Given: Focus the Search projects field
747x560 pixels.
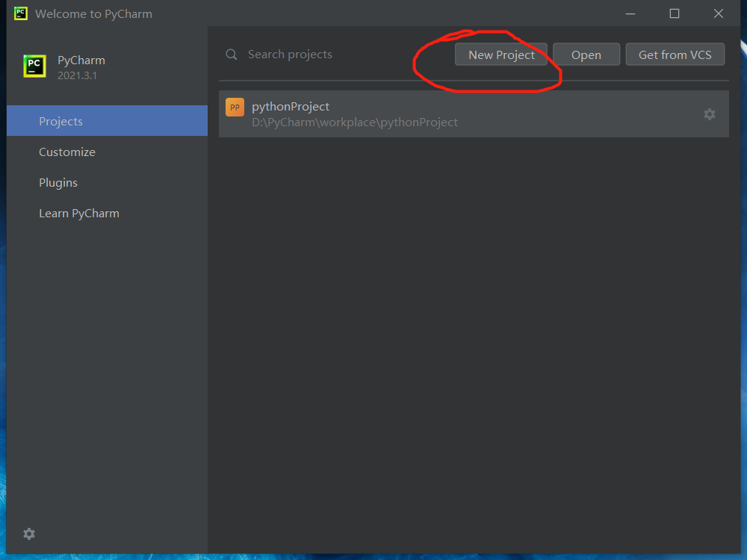Looking at the screenshot, I should click(x=290, y=55).
